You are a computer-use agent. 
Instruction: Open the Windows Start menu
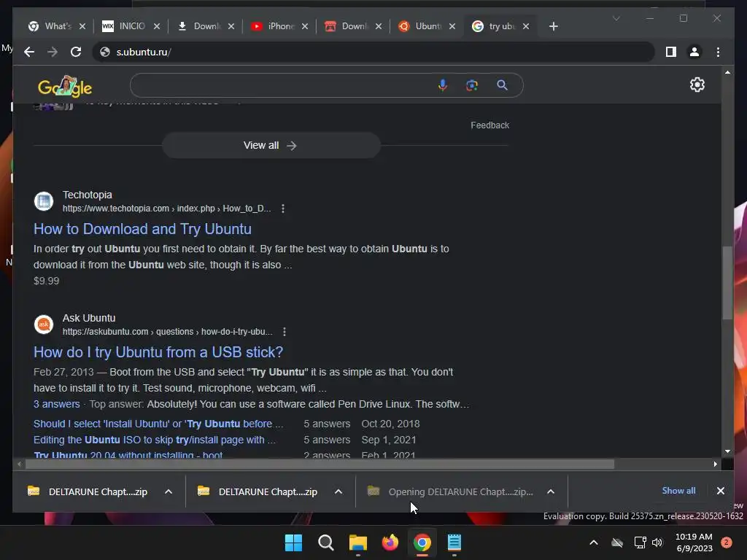(293, 542)
